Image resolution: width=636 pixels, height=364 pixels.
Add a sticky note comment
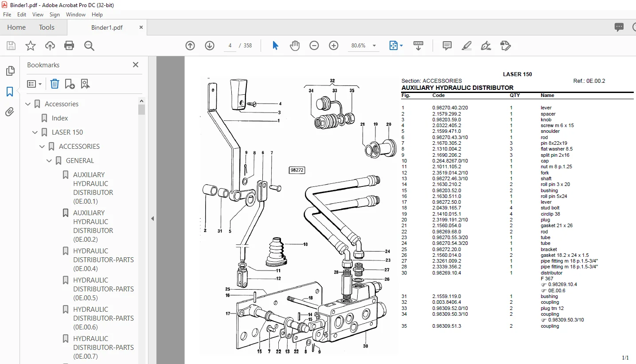pos(447,46)
